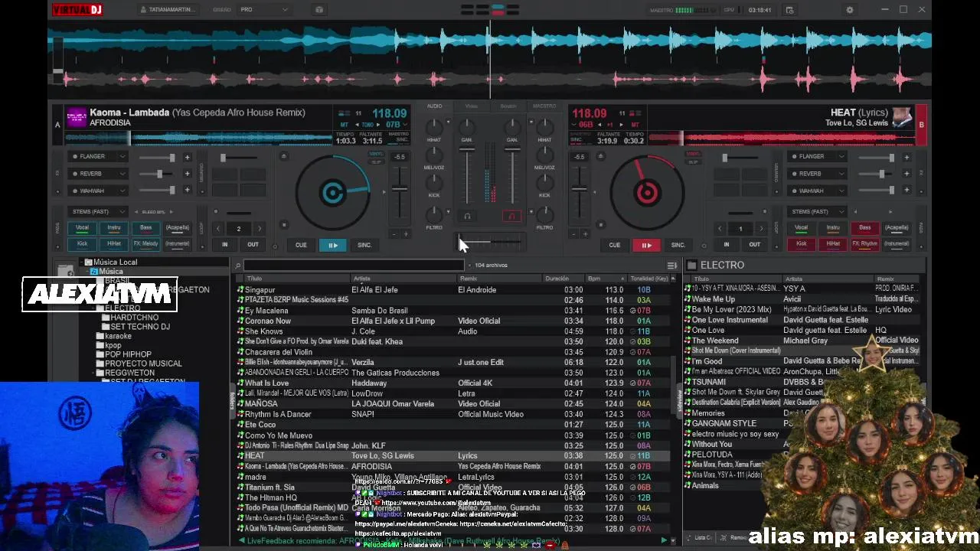The height and width of the screenshot is (551, 980).
Task: Switch to the MAESTRO mixer tab
Action: tap(544, 106)
